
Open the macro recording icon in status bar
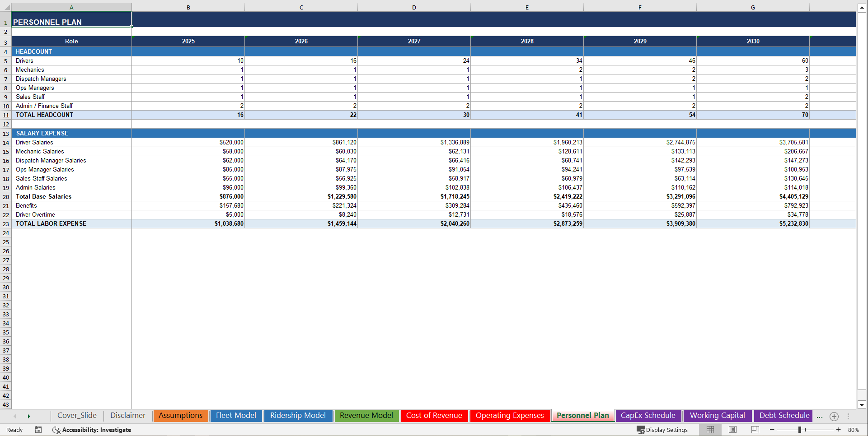(x=38, y=430)
